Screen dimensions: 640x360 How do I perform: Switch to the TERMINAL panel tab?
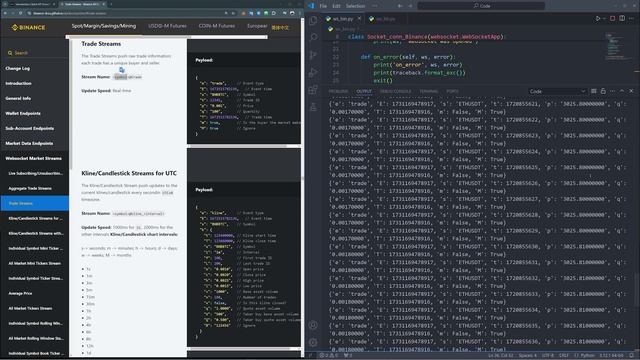point(429,91)
